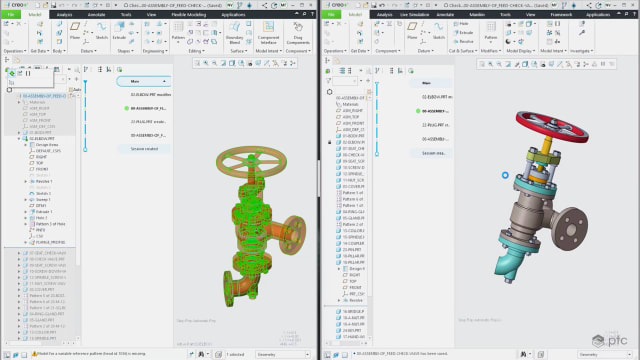
Task: Collapse 02-ELBOW.PRT node in left tree
Action: coord(19,139)
